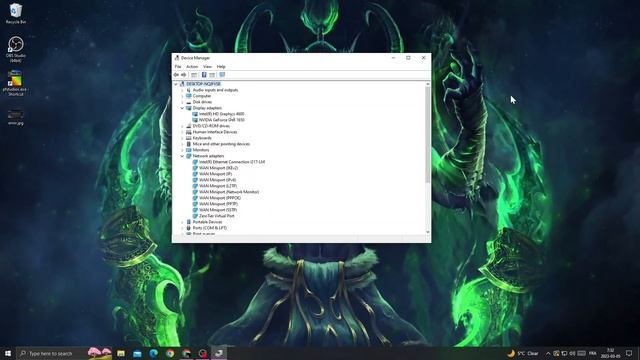
Task: Select WAN Miniport (L2TP)
Action: [x=218, y=186]
